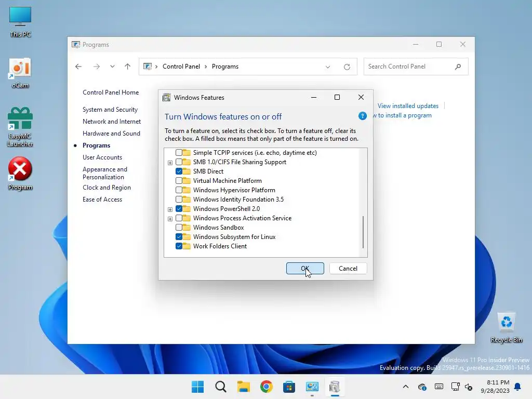
Task: Enable the Windows Sandbox checkbox
Action: 179,228
